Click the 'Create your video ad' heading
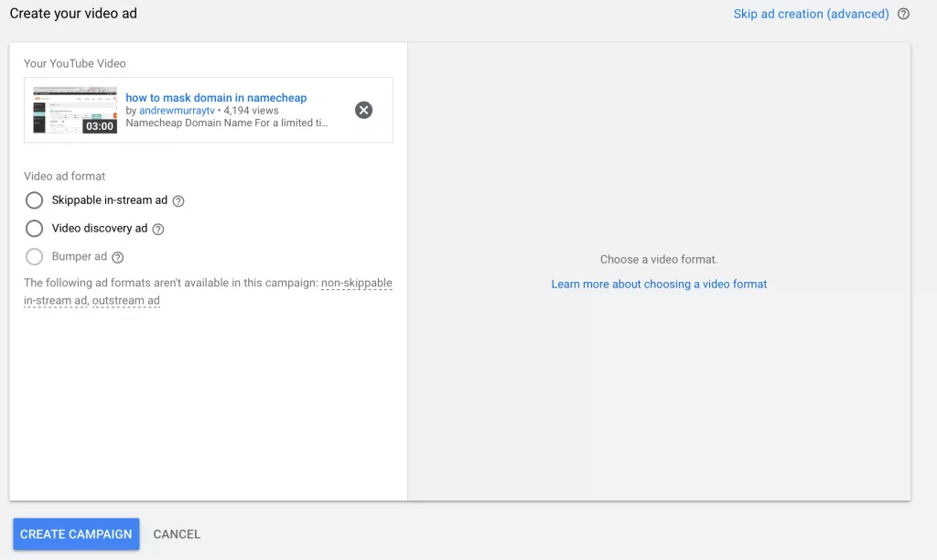The width and height of the screenshot is (937, 560). click(73, 13)
